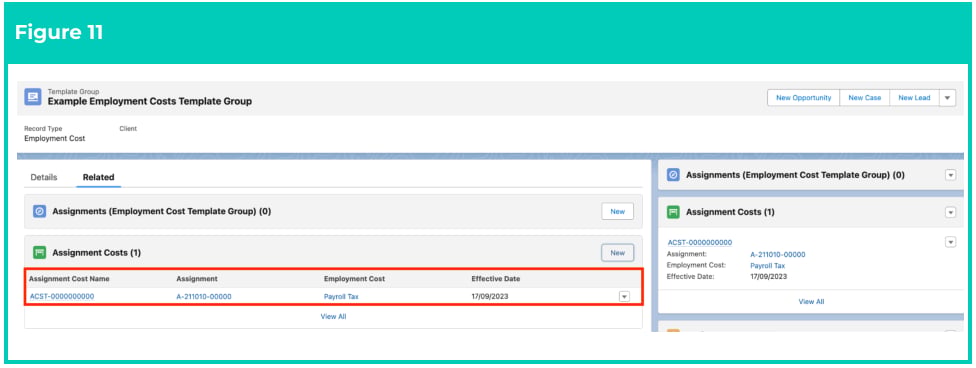Click the Assignments (Employment Cost Template Group) left heading
The height and width of the screenshot is (368, 976).
[x=162, y=212]
